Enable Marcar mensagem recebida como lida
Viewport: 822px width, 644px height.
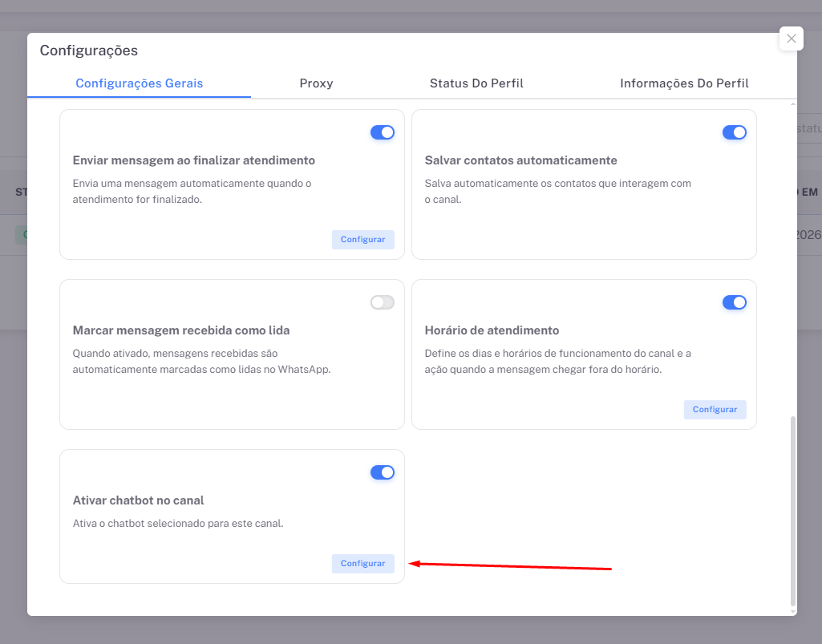[x=382, y=302]
